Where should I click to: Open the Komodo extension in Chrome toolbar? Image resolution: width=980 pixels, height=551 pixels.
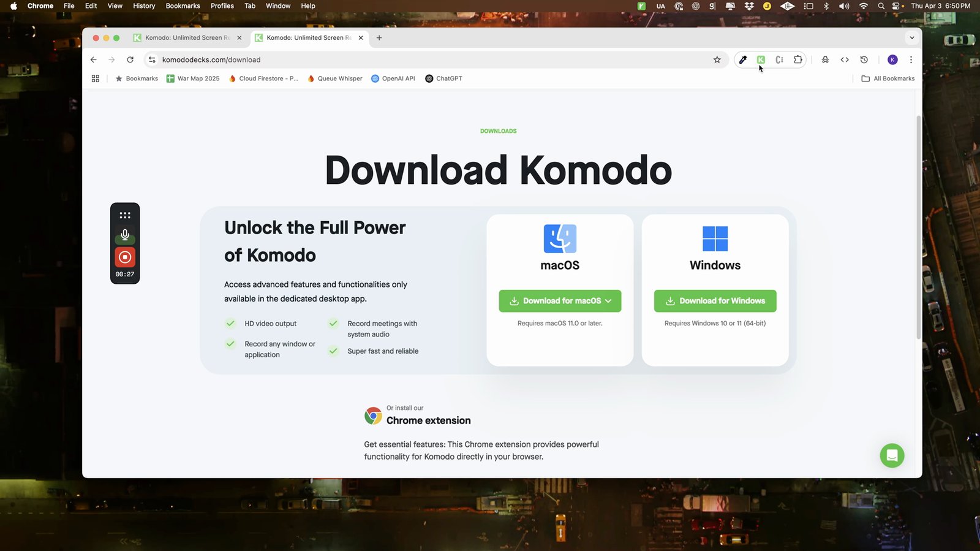(x=761, y=59)
